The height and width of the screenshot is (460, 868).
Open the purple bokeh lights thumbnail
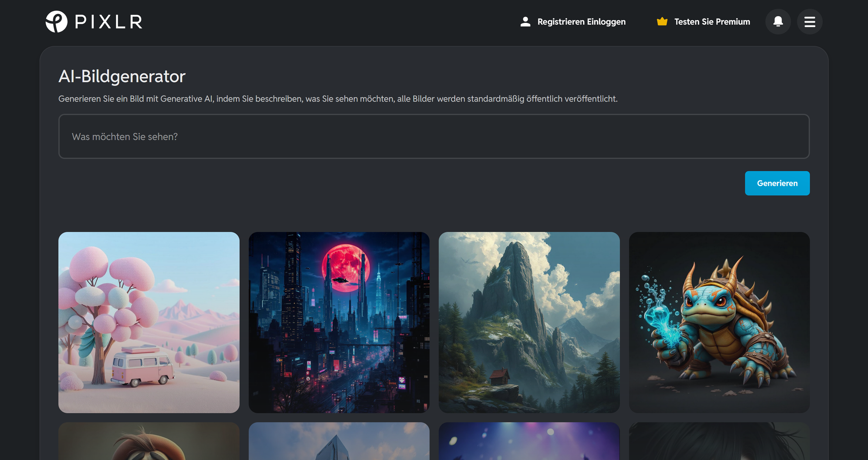pos(529,441)
